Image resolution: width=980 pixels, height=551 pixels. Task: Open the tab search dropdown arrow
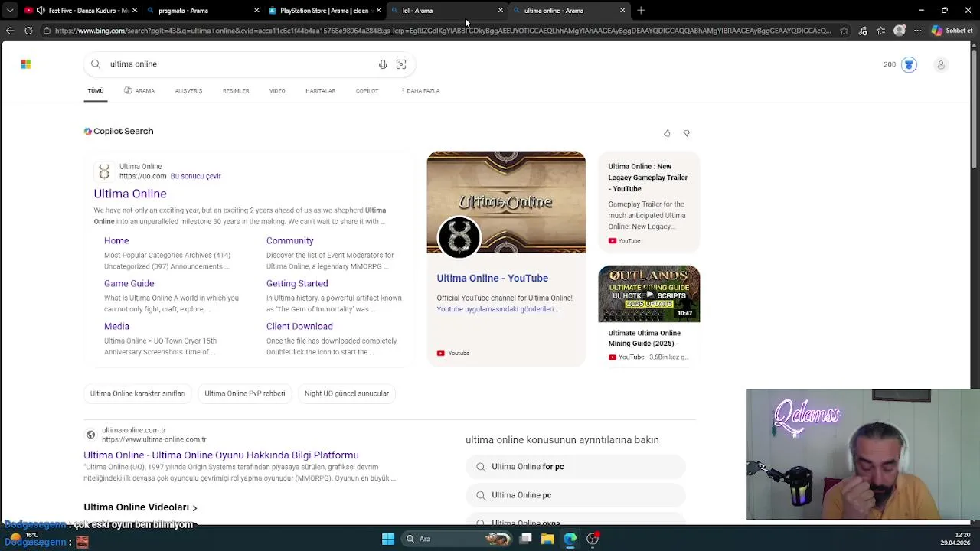(10, 11)
